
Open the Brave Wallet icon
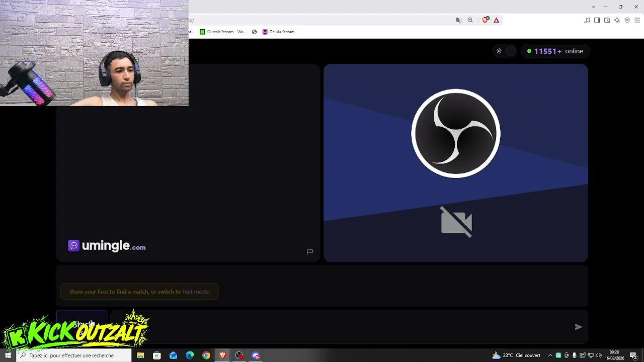pyautogui.click(x=607, y=20)
